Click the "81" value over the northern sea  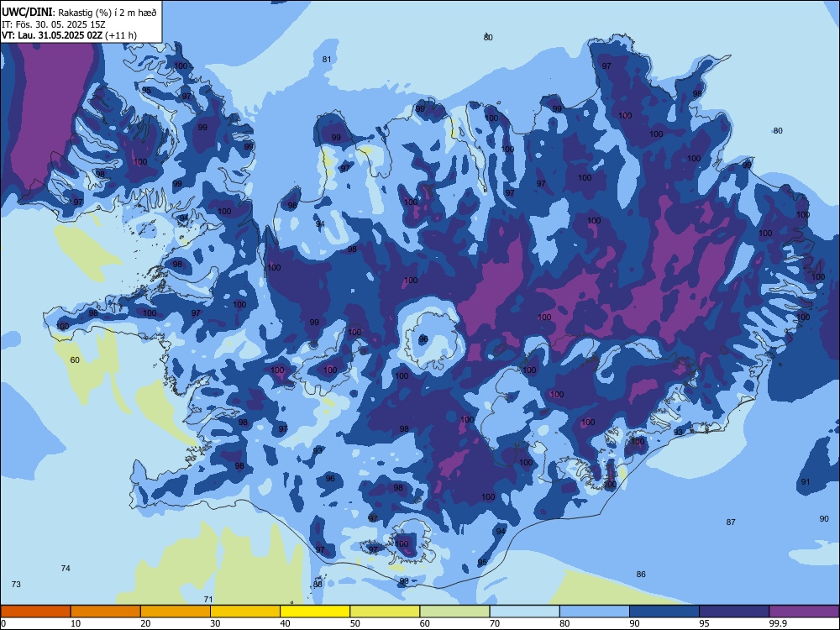pos(327,60)
